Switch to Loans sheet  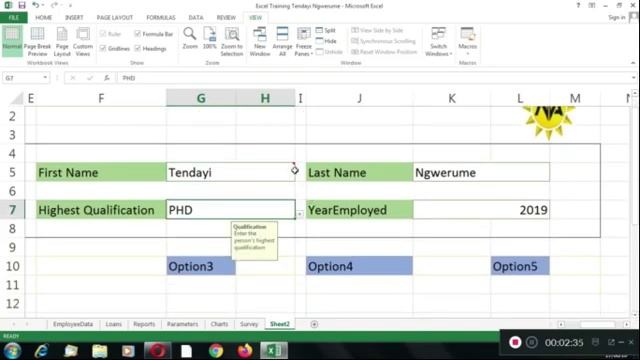113,324
